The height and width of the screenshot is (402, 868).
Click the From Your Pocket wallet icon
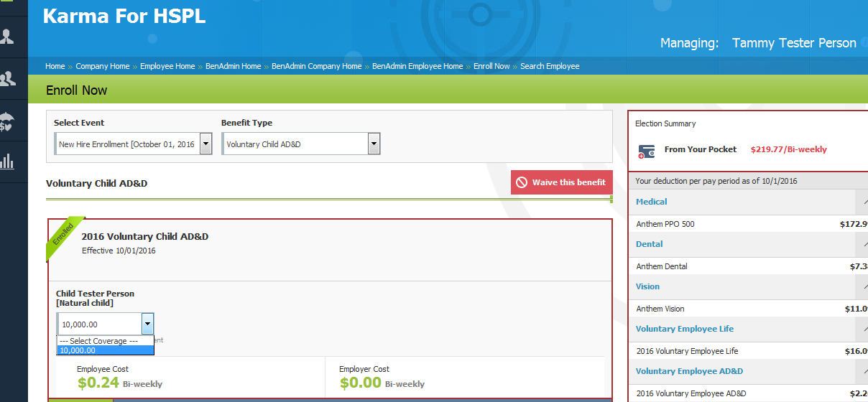coord(646,151)
